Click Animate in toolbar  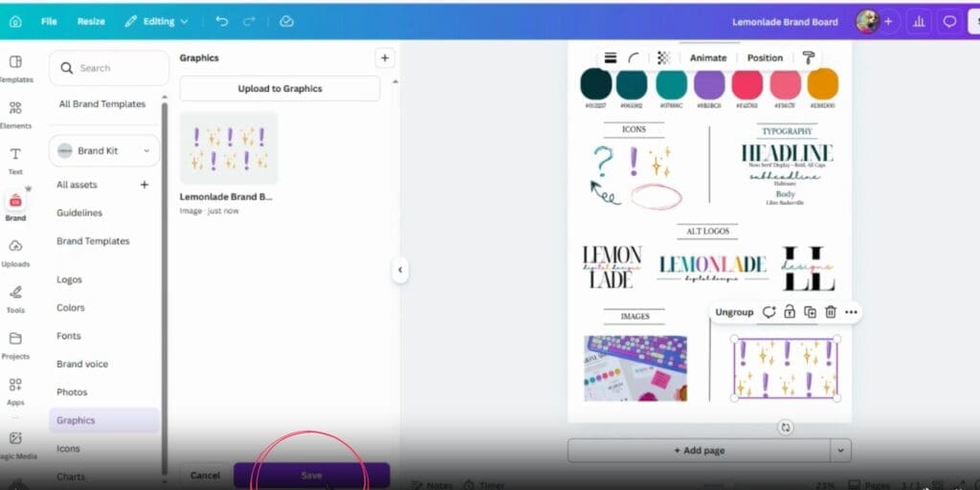(708, 58)
